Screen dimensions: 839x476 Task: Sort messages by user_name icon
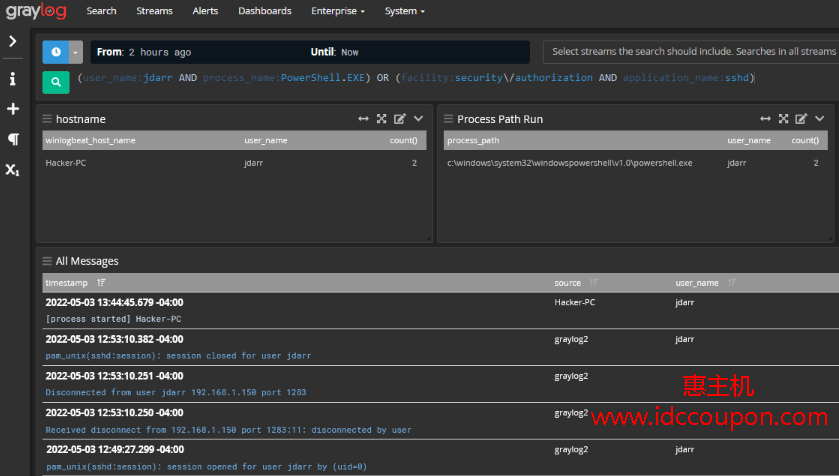tap(732, 283)
